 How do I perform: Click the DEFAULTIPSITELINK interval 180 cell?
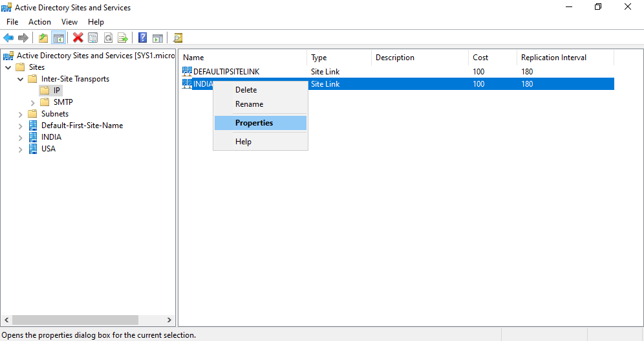(527, 71)
